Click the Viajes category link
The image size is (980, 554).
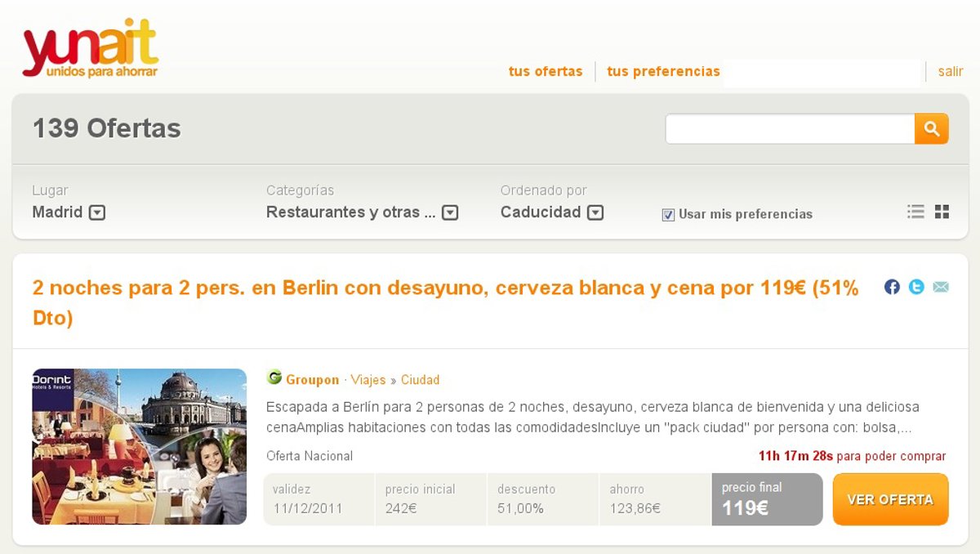click(368, 380)
